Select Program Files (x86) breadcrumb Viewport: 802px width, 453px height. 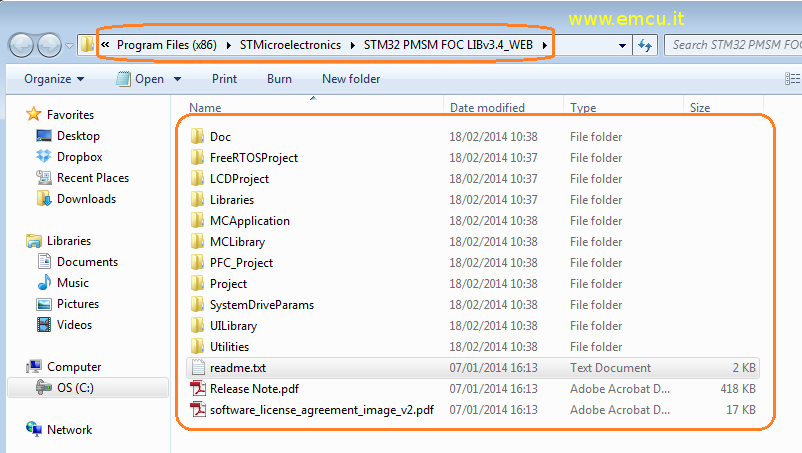(167, 45)
